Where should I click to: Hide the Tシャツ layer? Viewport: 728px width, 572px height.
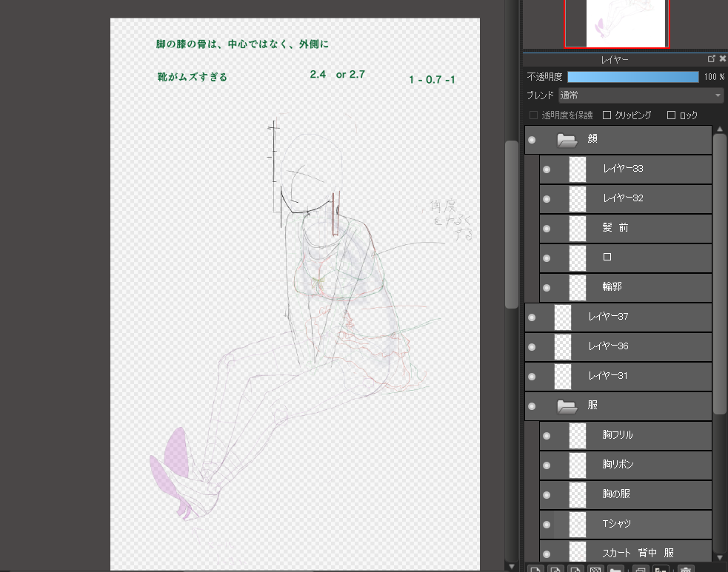(547, 525)
